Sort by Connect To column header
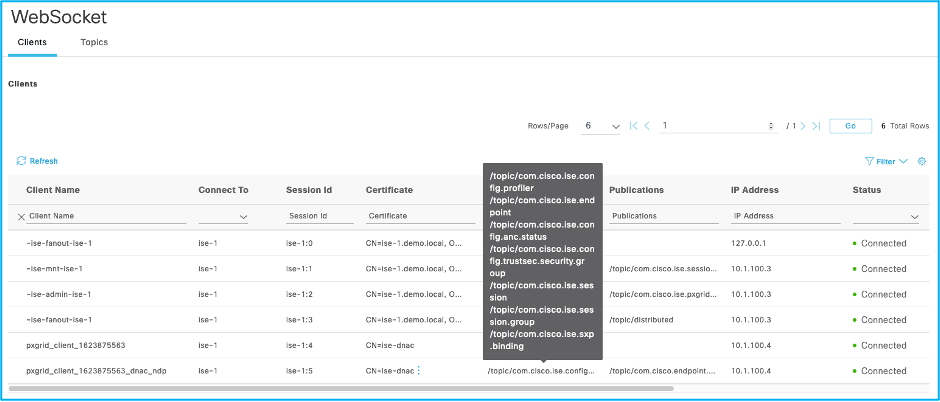This screenshot has width=940, height=402. (223, 190)
